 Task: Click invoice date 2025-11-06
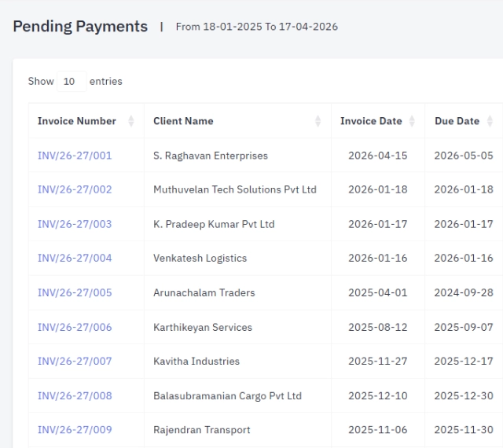(x=378, y=430)
